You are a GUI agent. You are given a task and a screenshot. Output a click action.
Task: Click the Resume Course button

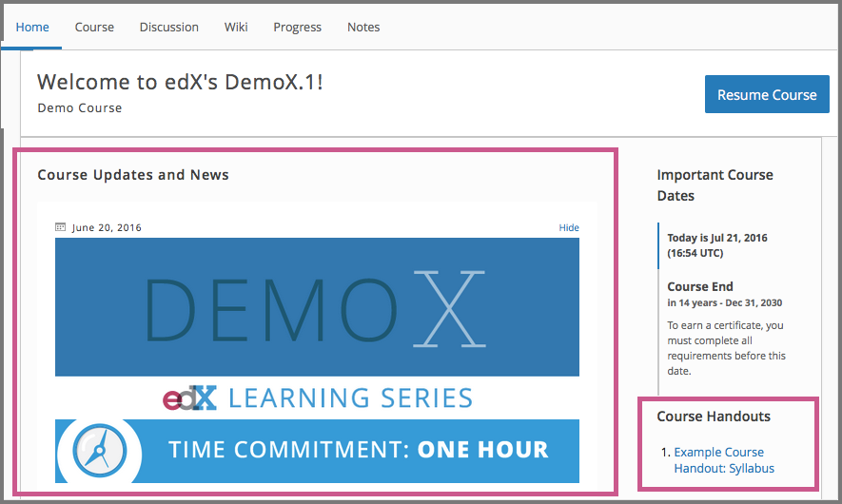pyautogui.click(x=767, y=94)
